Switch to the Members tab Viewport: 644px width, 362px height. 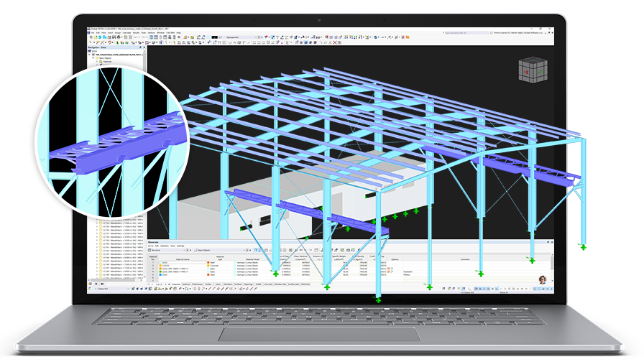coord(228,284)
